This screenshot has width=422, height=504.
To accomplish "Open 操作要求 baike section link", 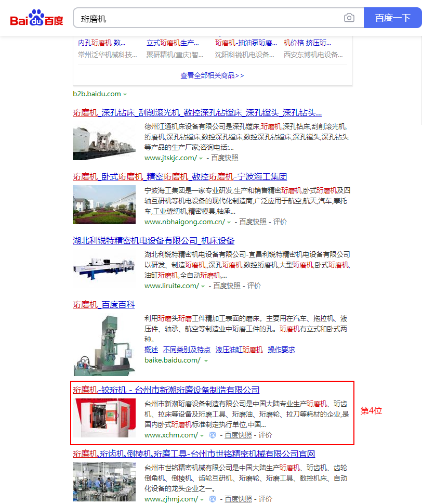I will pos(281,350).
